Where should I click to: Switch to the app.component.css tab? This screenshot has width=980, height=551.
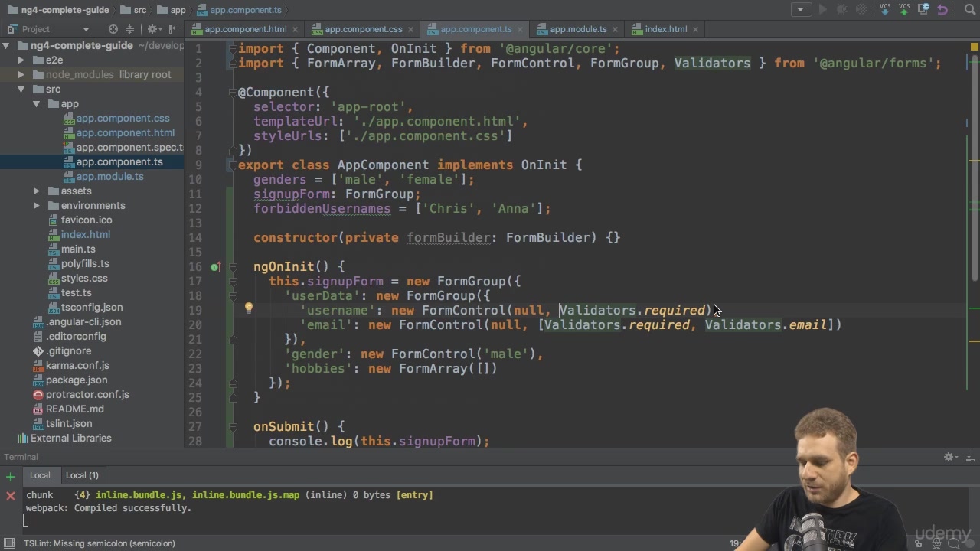coord(363,29)
